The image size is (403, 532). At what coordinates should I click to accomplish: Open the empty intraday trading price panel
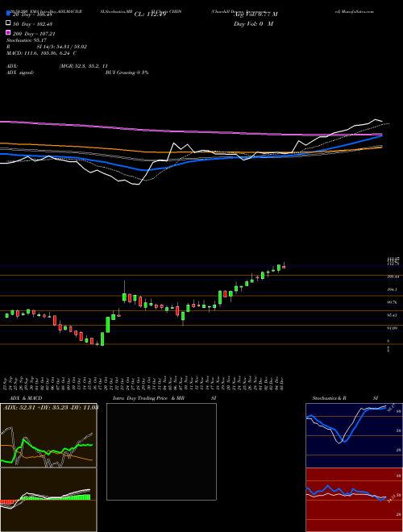(x=161, y=451)
